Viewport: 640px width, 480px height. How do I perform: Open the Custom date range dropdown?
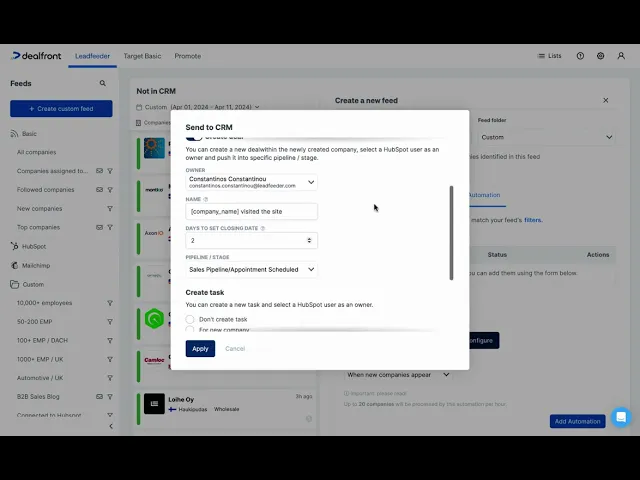[x=198, y=107]
